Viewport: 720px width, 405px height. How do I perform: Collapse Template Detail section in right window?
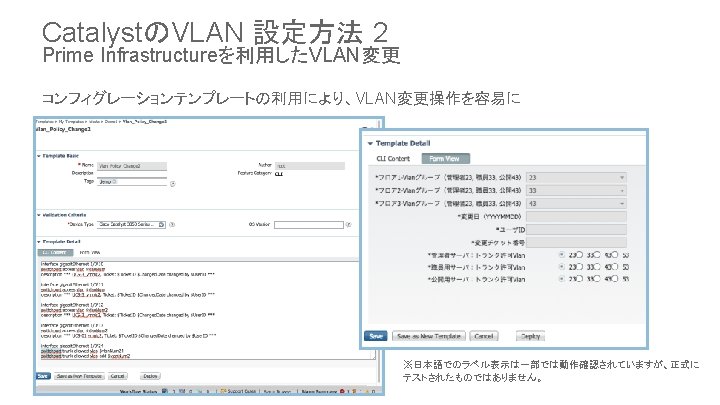[x=371, y=143]
